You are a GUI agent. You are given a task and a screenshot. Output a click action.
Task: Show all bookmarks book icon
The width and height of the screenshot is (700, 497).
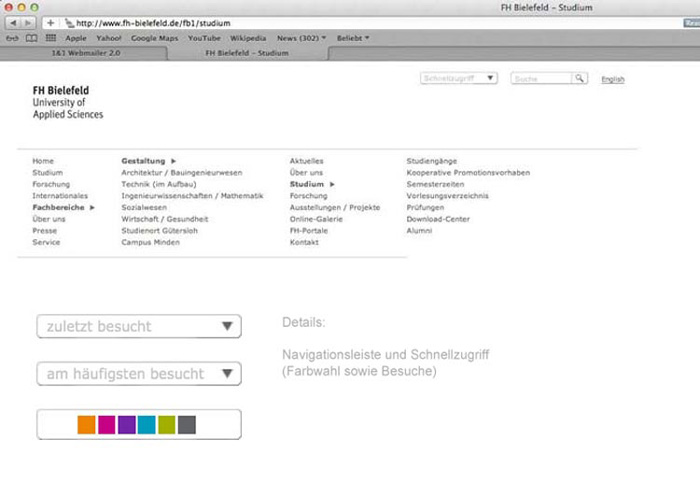coord(31,38)
